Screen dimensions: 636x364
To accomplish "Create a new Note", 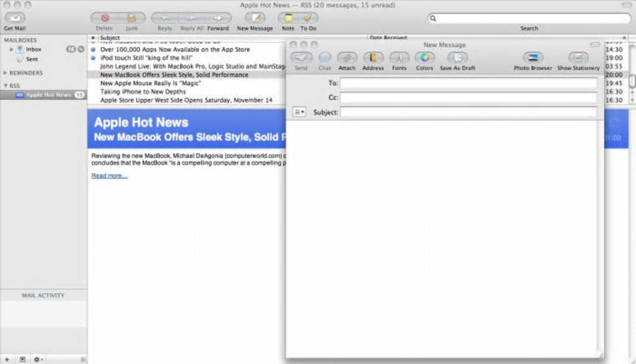I will (x=288, y=18).
